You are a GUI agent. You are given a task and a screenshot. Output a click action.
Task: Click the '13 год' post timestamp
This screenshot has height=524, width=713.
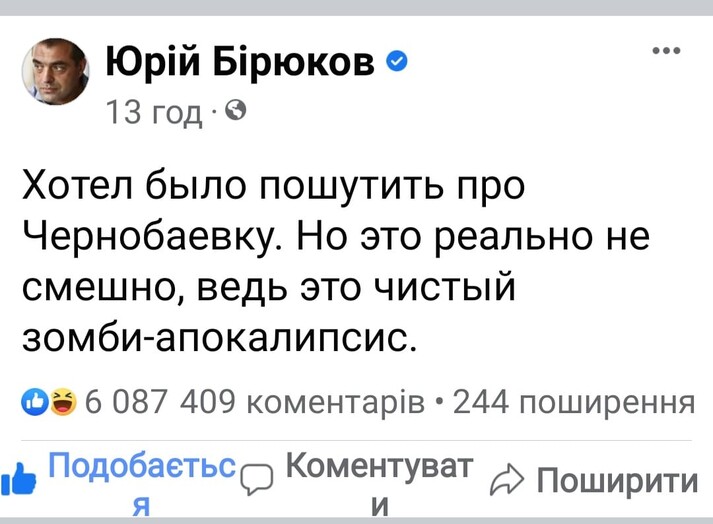point(154,113)
